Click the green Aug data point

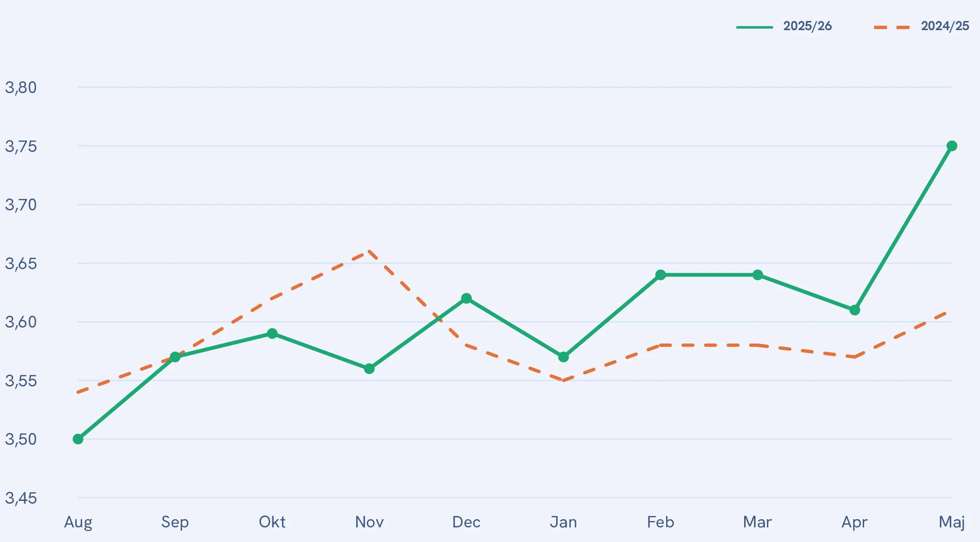pos(78,439)
